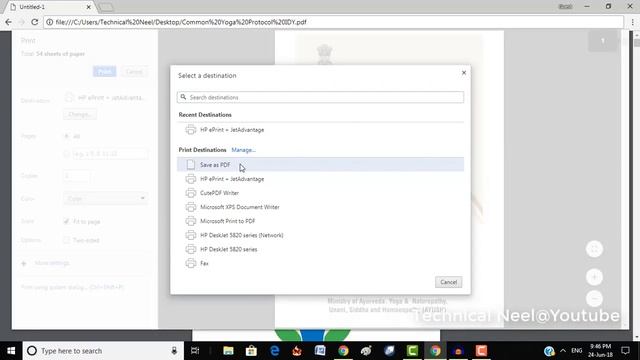Click the Fax printer icon

[x=191, y=263]
